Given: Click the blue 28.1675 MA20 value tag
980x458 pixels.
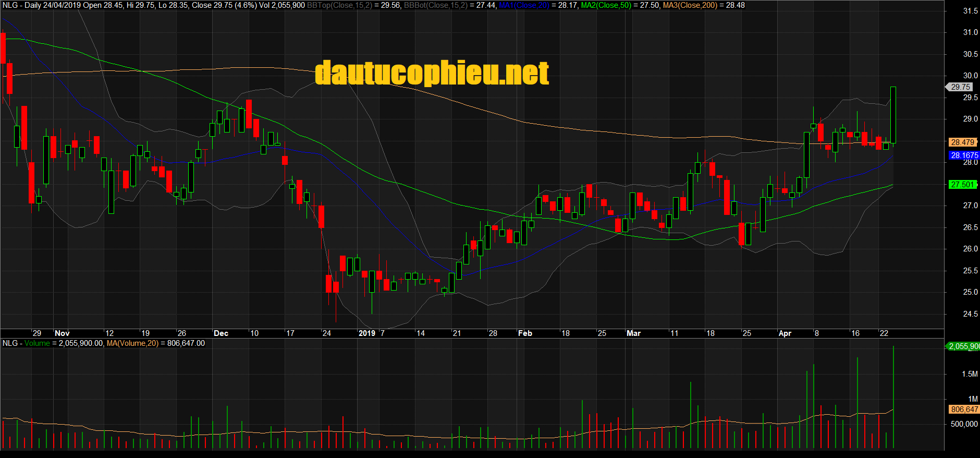Looking at the screenshot, I should (964, 155).
